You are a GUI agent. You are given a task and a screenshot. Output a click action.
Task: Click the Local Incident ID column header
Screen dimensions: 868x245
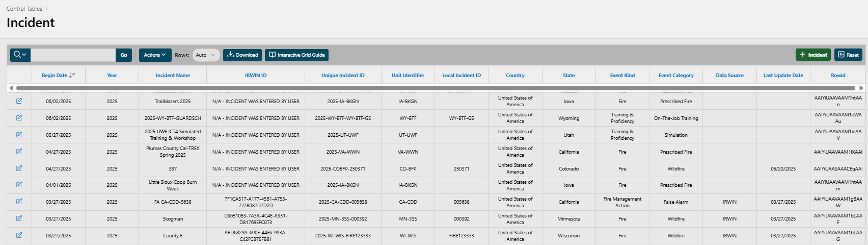[x=462, y=75]
